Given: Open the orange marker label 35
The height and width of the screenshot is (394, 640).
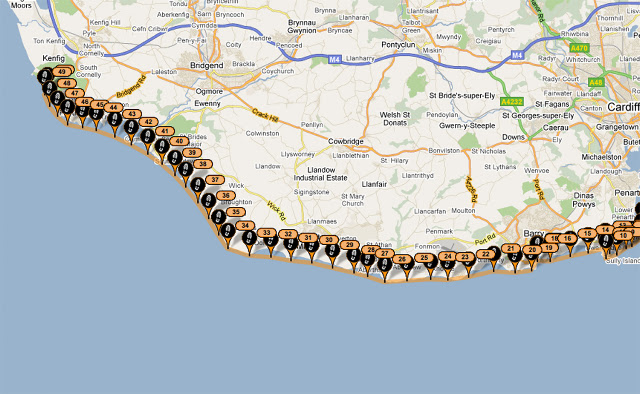Looking at the screenshot, I should point(236,212).
